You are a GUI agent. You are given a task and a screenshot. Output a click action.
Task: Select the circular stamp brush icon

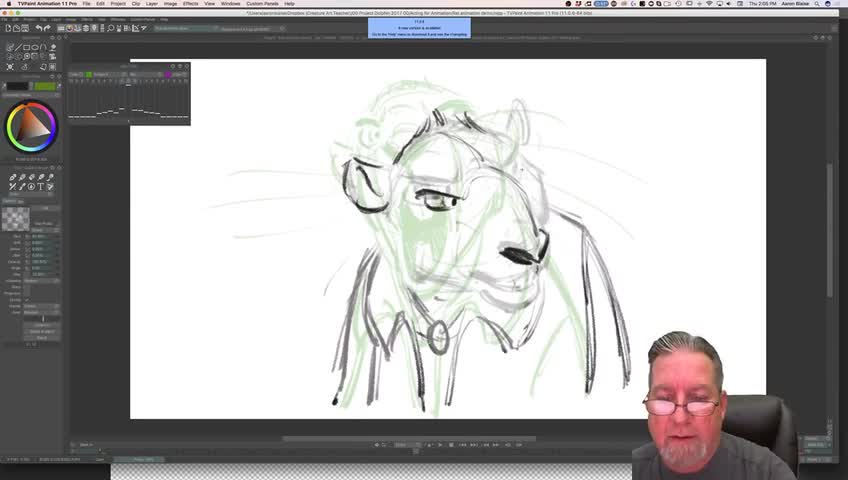click(31, 186)
